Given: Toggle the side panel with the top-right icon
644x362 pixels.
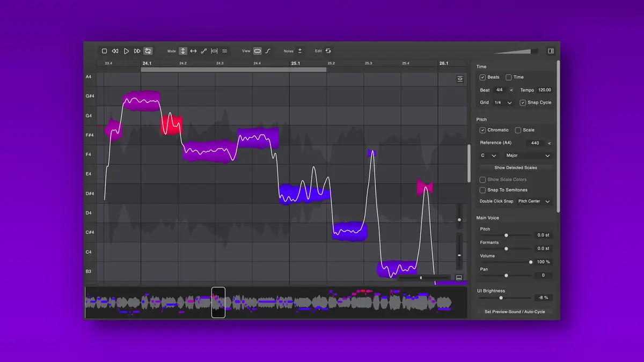Looking at the screenshot, I should coord(551,51).
